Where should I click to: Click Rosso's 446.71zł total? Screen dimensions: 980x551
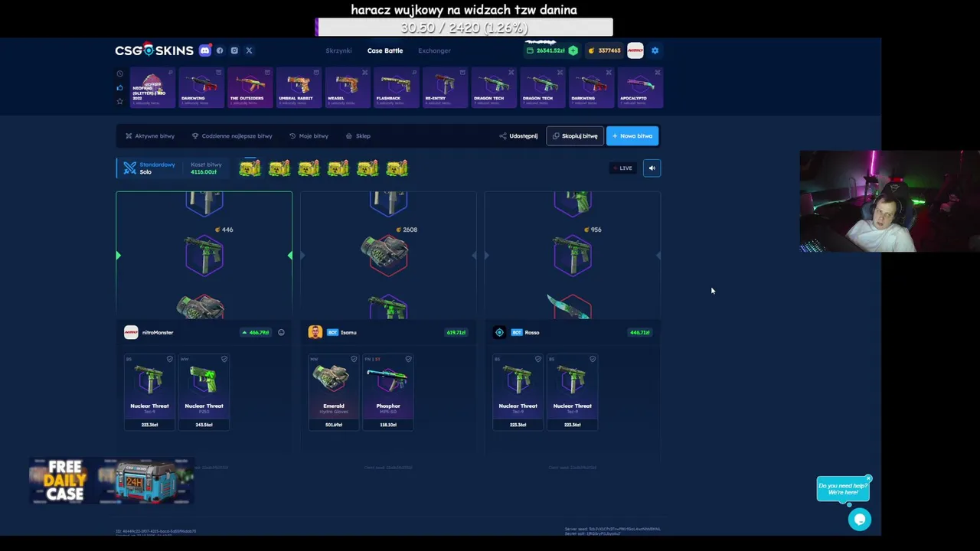639,332
